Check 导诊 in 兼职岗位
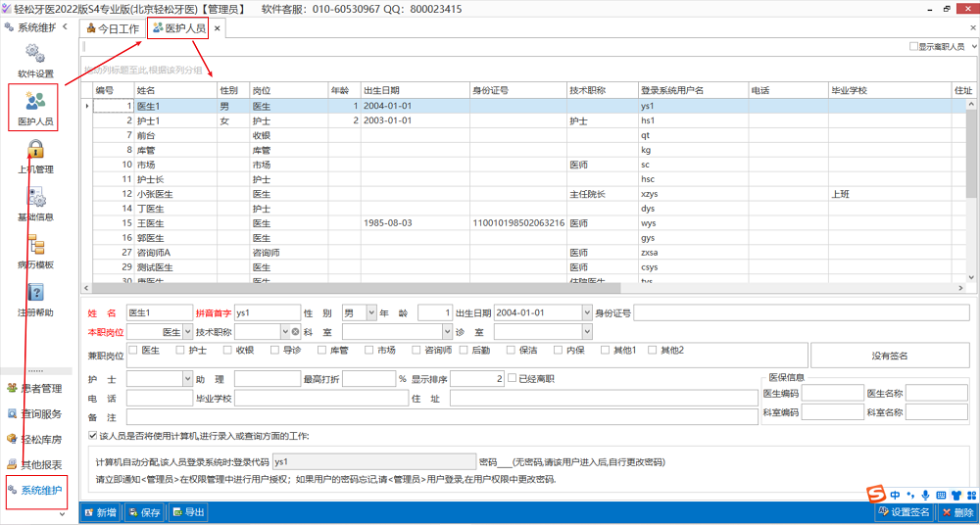Image resolution: width=980 pixels, height=525 pixels. 275,350
